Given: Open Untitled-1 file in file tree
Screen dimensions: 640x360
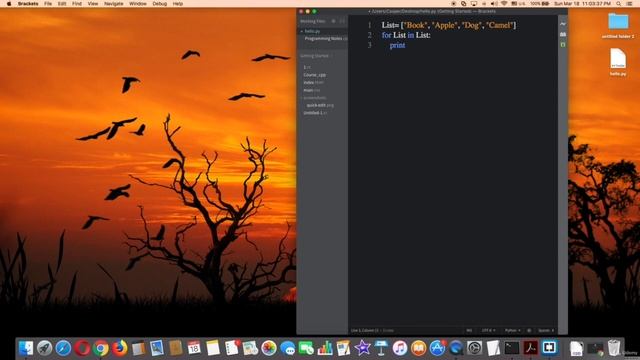Looking at the screenshot, I should click(315, 113).
